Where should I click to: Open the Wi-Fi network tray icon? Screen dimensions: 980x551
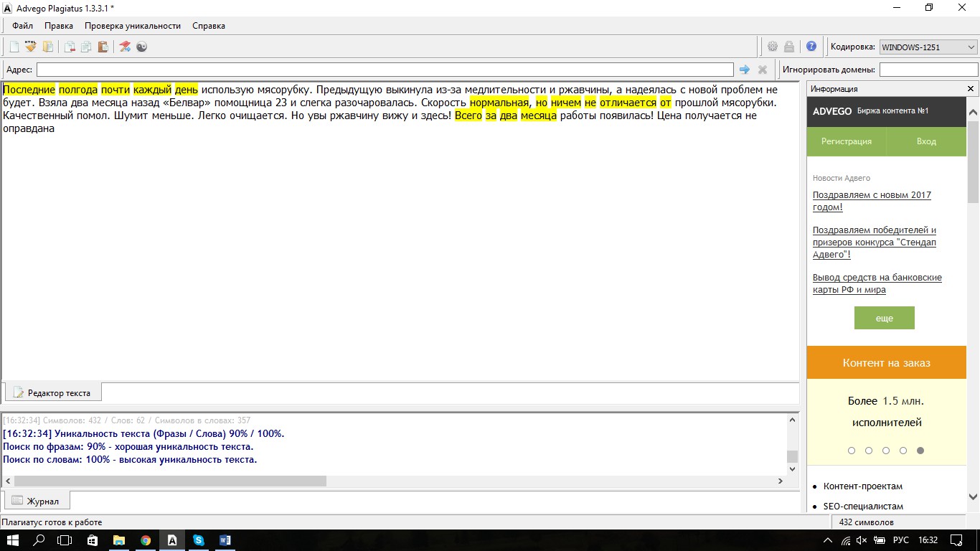point(846,540)
